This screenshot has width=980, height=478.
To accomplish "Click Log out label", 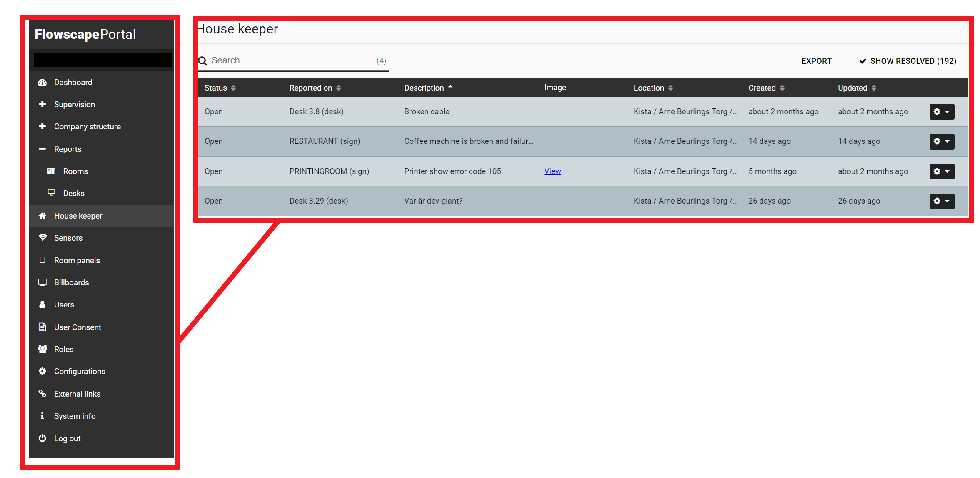I will click(x=67, y=439).
